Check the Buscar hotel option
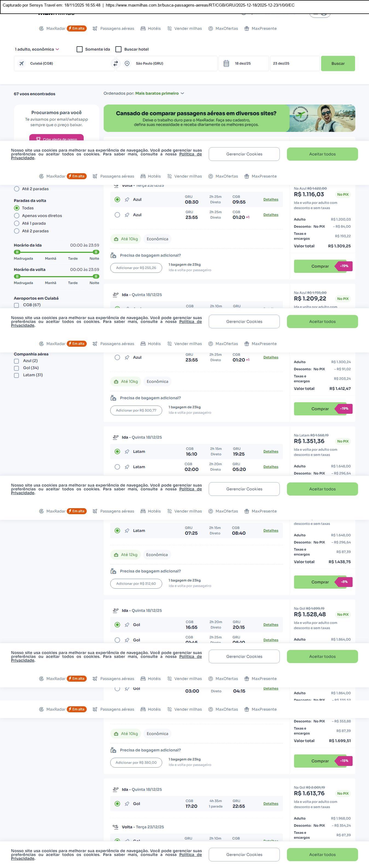Image resolution: width=369 pixels, height=868 pixels. click(118, 49)
